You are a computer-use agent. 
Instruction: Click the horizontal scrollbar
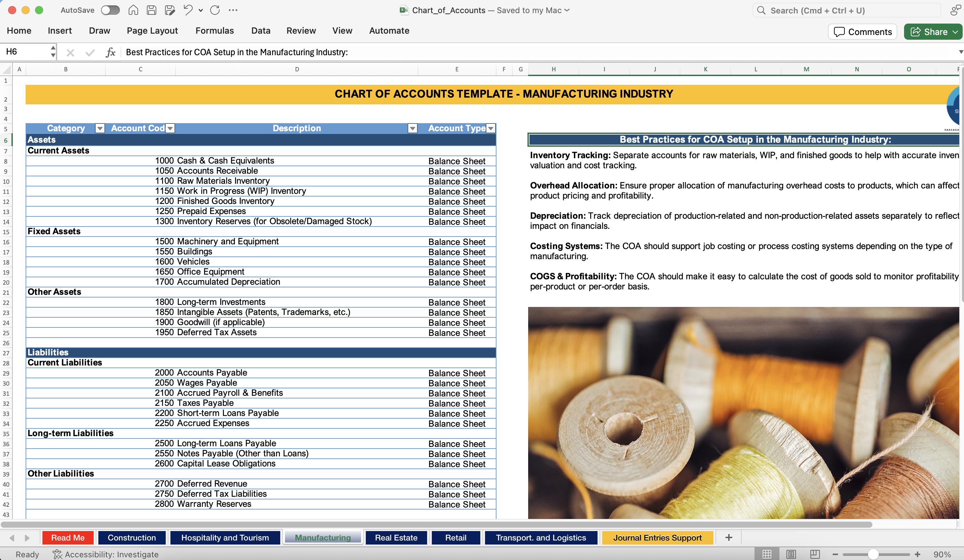(x=436, y=524)
